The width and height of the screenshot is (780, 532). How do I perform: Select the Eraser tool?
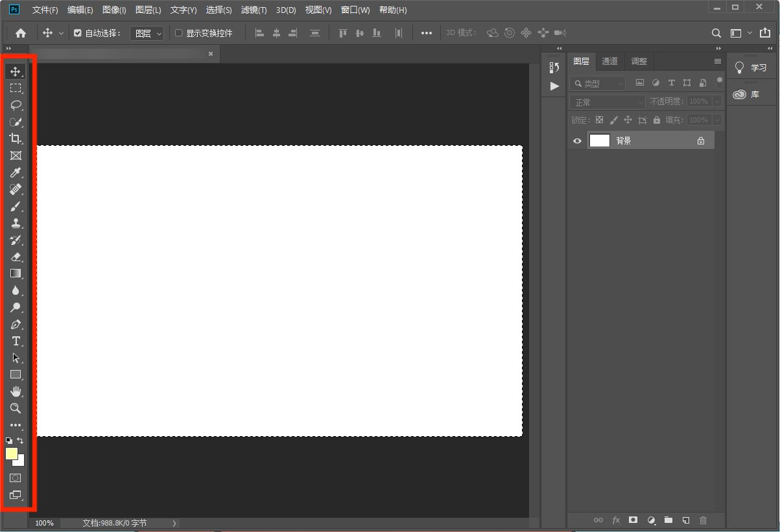tap(16, 257)
